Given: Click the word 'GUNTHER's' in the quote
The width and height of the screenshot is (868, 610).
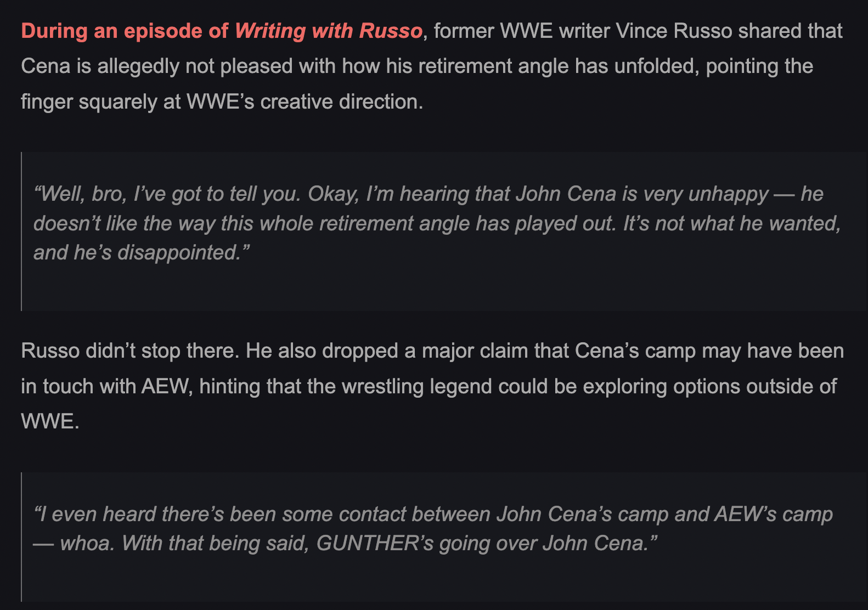Looking at the screenshot, I should (x=375, y=544).
